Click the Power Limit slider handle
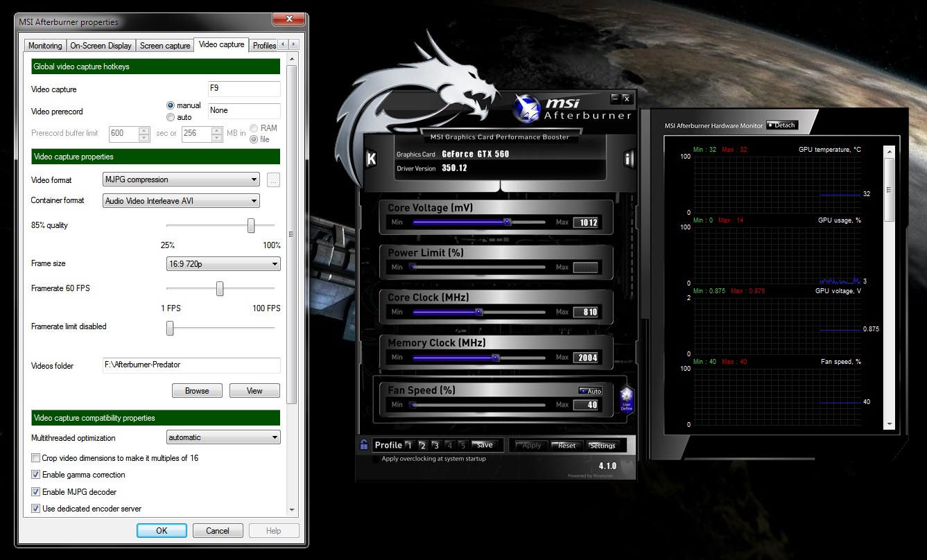Screen dimensions: 927x560 (x=413, y=266)
